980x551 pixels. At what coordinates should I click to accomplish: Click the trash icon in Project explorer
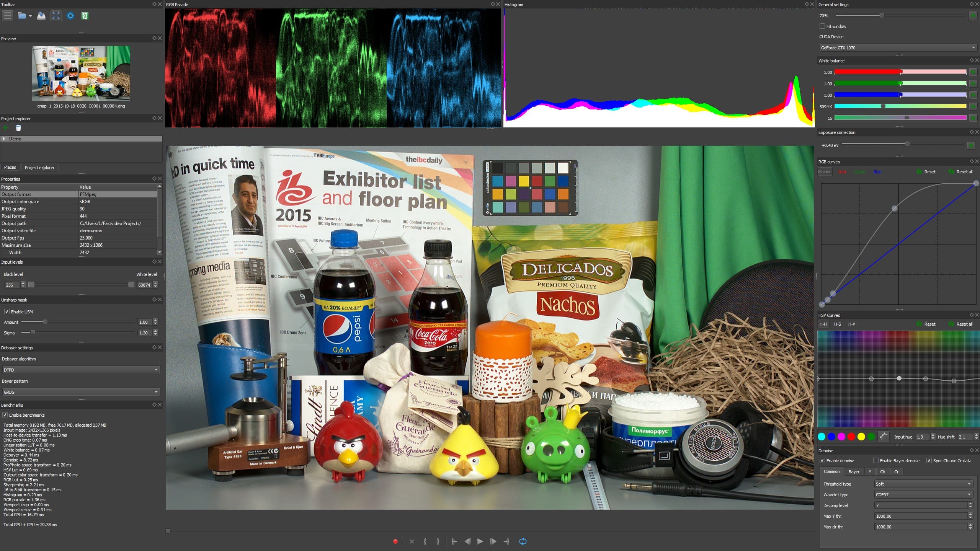coord(18,128)
